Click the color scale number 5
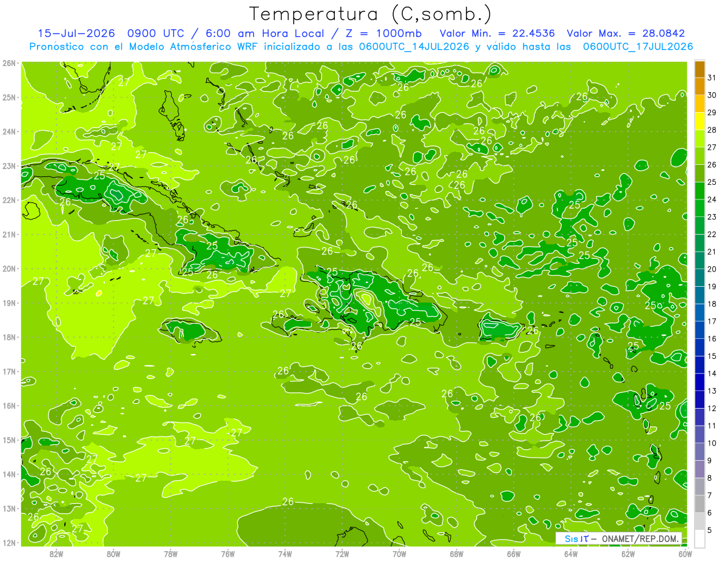 coord(710,530)
